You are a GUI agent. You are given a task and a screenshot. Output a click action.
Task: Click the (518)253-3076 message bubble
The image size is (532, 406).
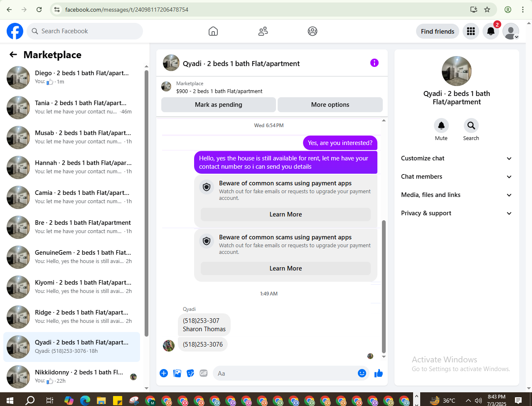pyautogui.click(x=203, y=344)
